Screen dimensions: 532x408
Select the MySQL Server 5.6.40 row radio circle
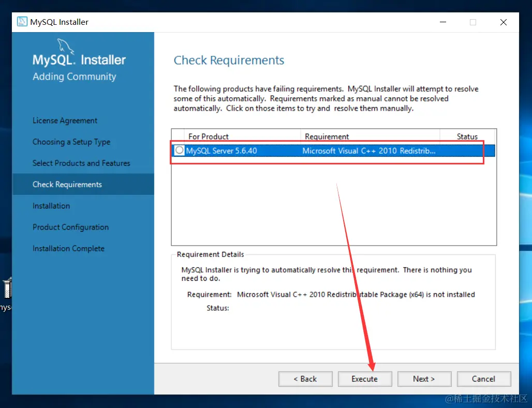tap(179, 150)
